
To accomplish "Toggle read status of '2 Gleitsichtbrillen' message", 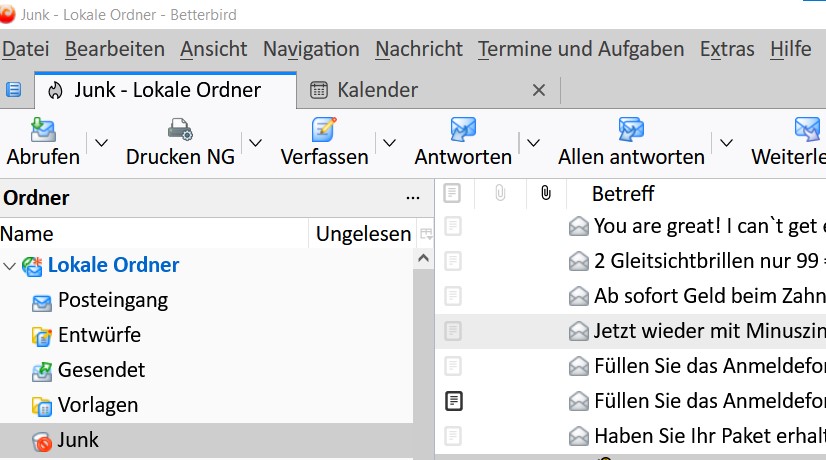I will pos(452,261).
